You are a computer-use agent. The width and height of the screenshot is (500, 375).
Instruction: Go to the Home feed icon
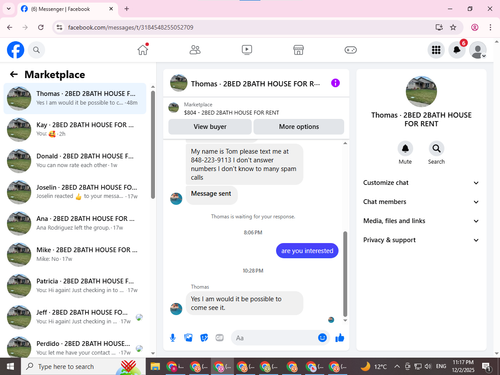143,50
